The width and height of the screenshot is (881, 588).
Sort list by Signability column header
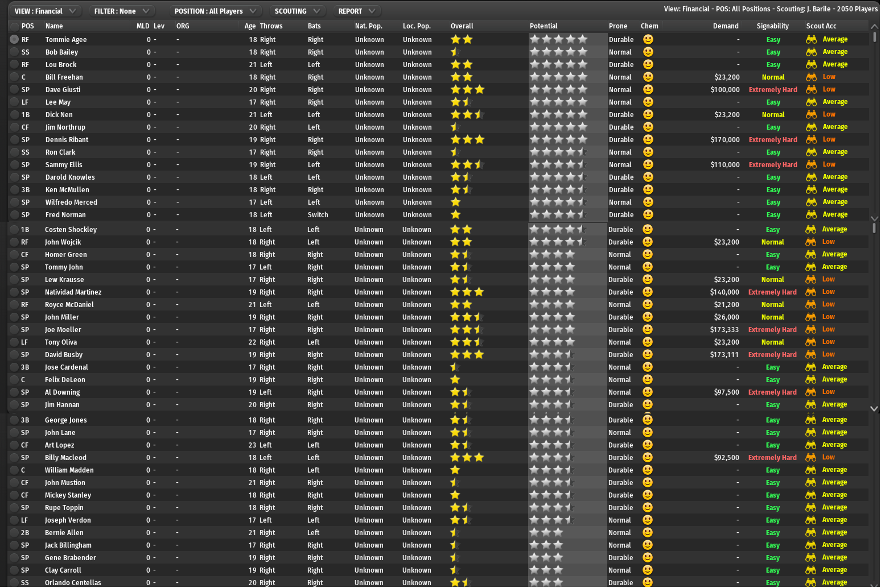coord(772,26)
